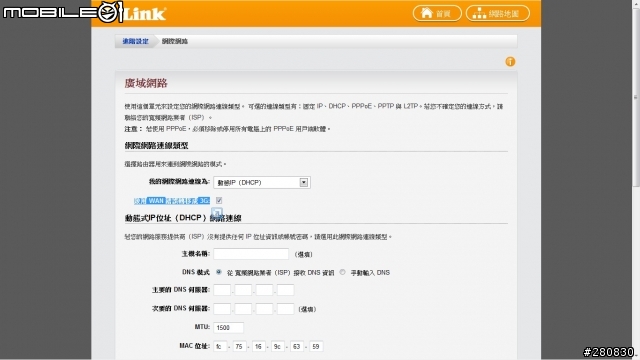The height and width of the screenshot is (360, 640).
Task: Click MAC address field 'fc'
Action: 220,347
